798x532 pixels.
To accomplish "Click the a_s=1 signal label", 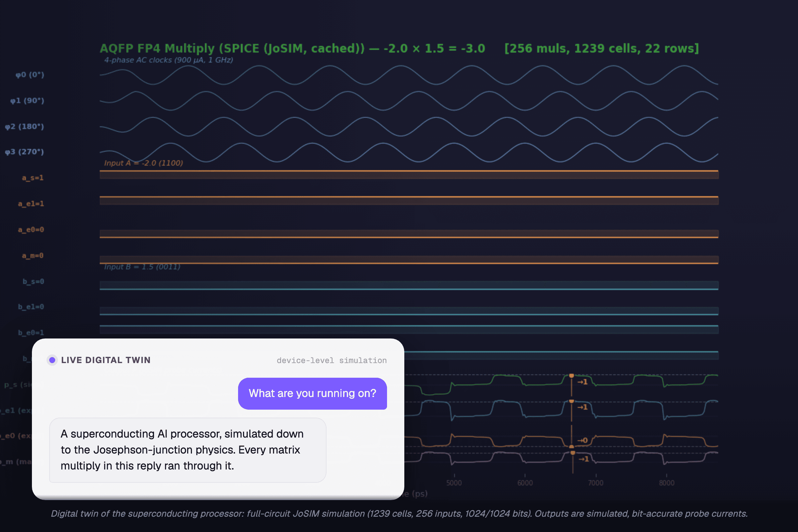I will point(33,178).
